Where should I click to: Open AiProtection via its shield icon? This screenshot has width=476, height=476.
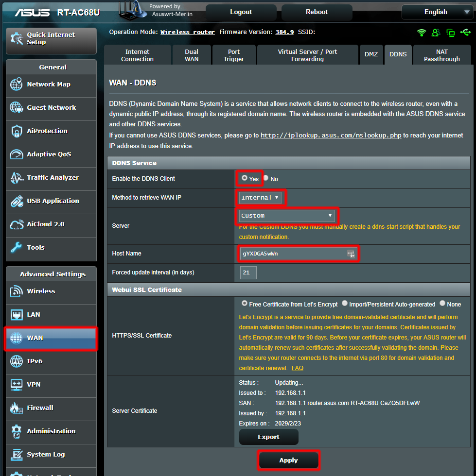(x=17, y=131)
